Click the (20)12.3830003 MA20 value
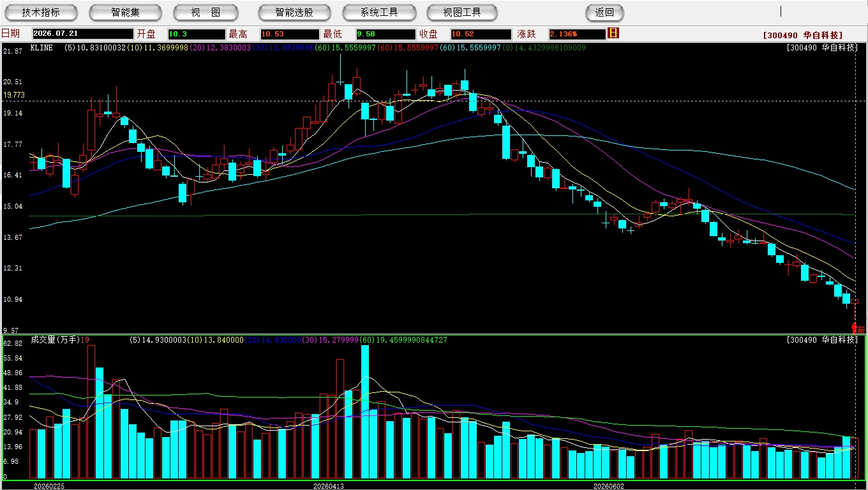Image resolution: width=868 pixels, height=490 pixels. 220,48
